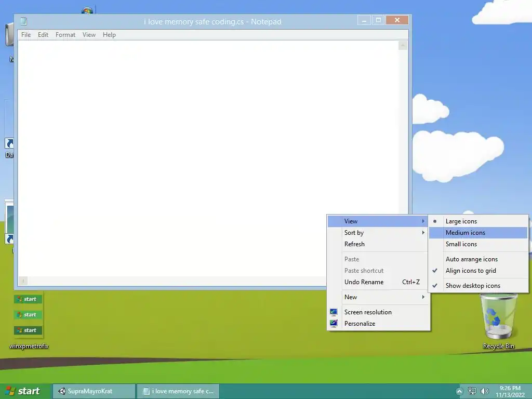The image size is (532, 399).
Task: Select the winxpmetrofix desktop icon
Action: pyautogui.click(x=29, y=321)
